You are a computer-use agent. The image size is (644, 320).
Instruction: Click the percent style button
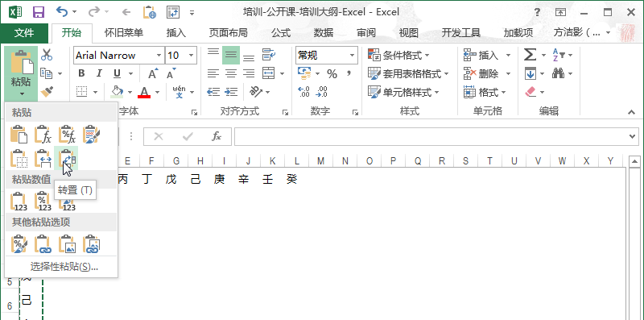(332, 74)
